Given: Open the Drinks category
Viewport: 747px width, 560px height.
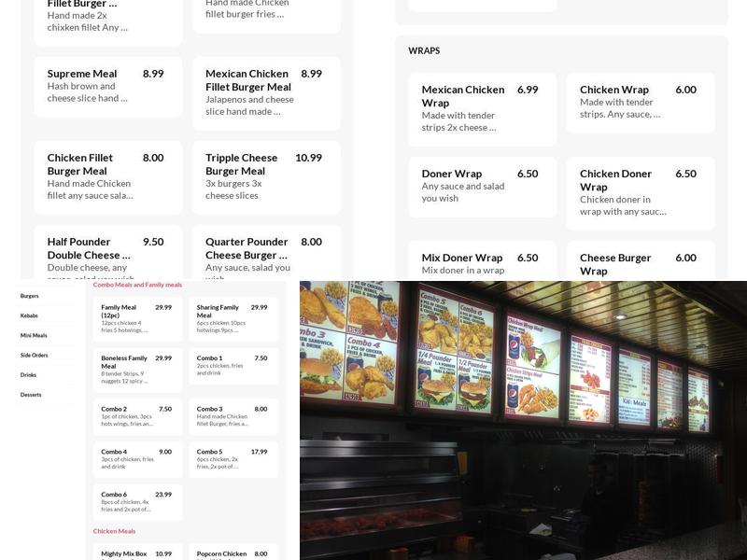Looking at the screenshot, I should (31, 374).
